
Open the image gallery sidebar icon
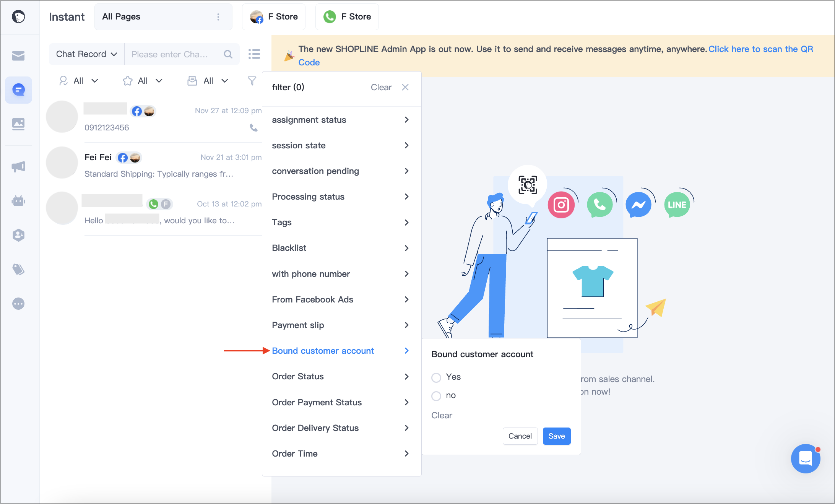[18, 124]
